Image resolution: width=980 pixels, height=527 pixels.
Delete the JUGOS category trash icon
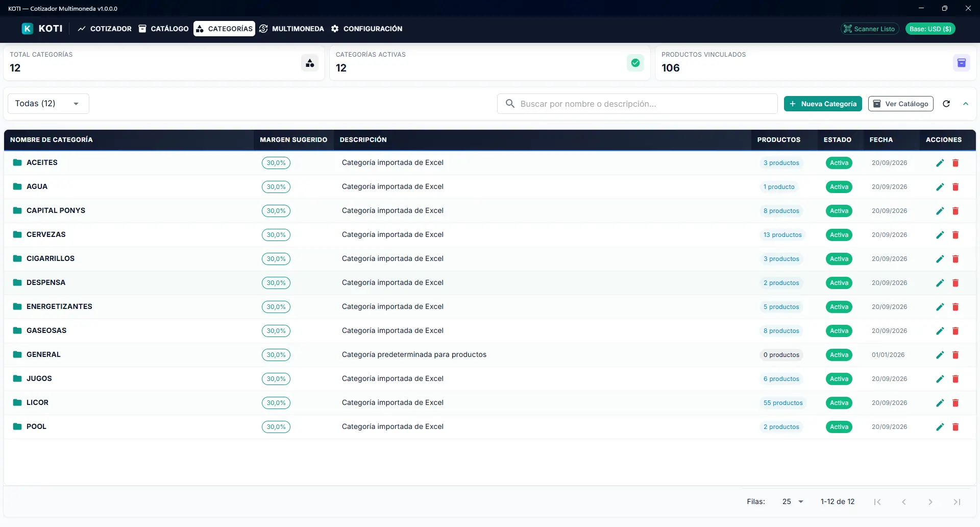pos(955,379)
